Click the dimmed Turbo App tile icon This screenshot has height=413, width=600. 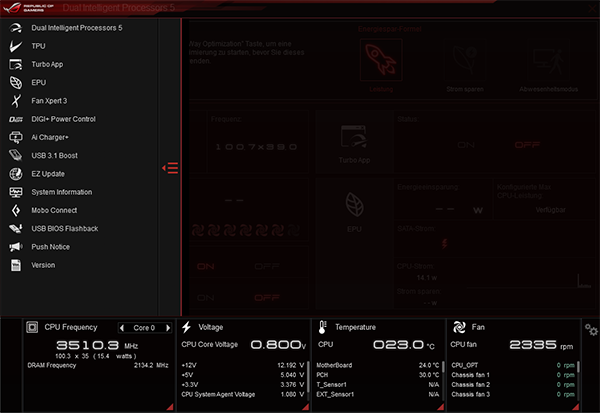[354, 136]
